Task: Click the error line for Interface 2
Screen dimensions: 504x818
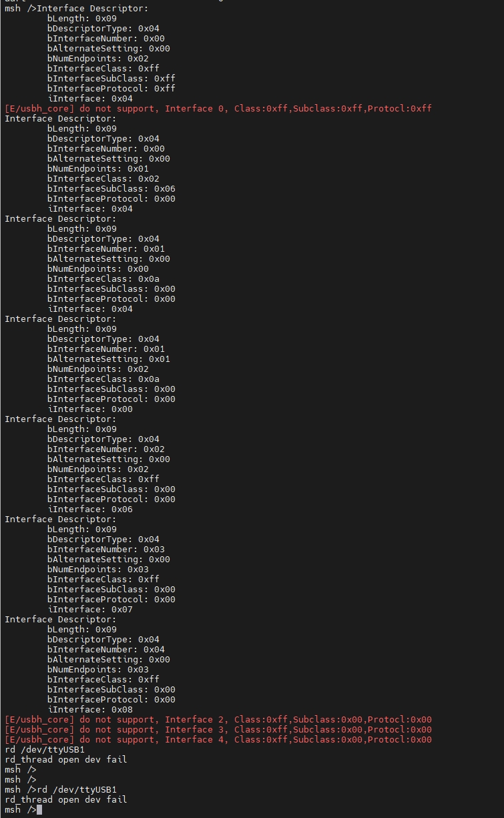Action: [218, 720]
